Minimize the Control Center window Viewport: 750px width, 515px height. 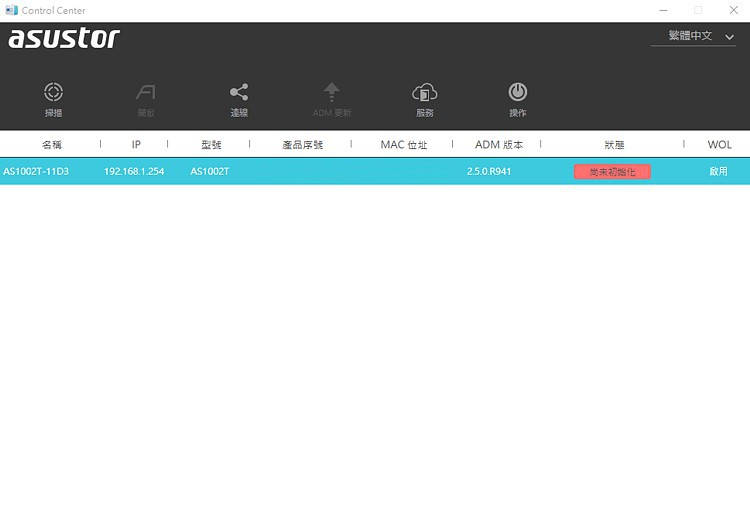pos(663,10)
